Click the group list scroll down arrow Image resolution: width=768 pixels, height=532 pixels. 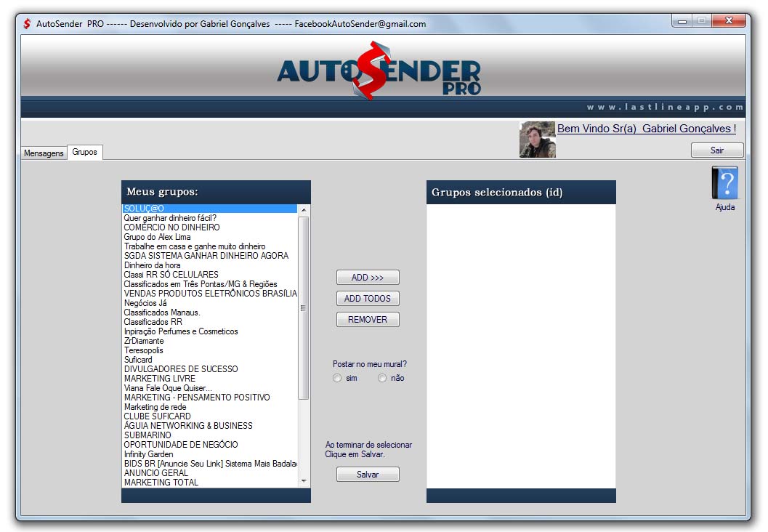304,481
